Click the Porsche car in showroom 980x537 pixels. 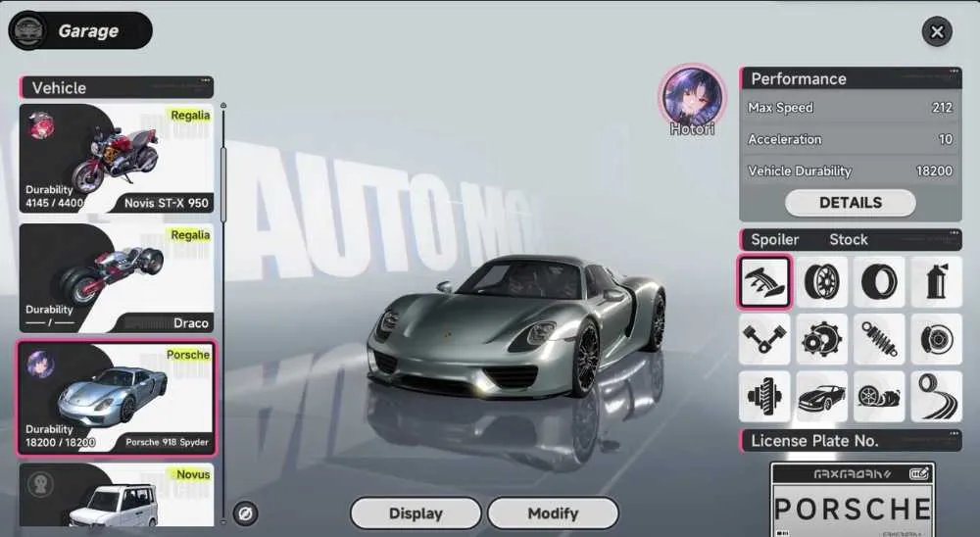pos(516,325)
